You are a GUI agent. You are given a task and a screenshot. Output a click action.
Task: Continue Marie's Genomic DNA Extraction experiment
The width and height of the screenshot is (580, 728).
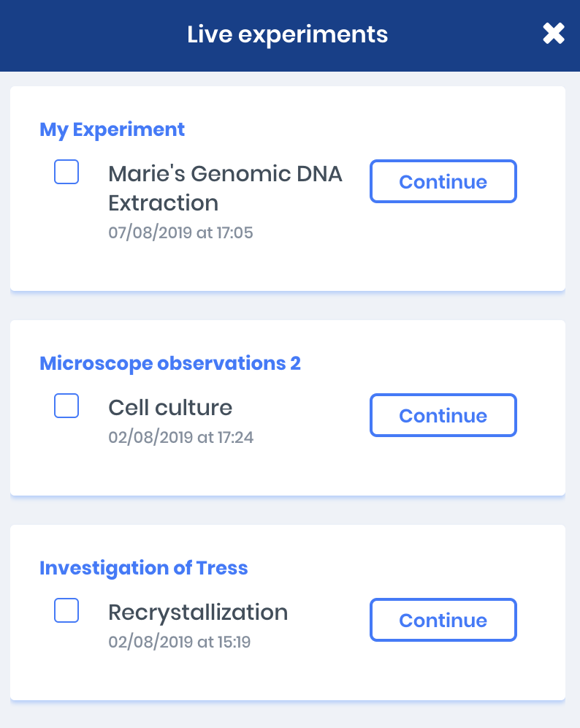click(443, 181)
